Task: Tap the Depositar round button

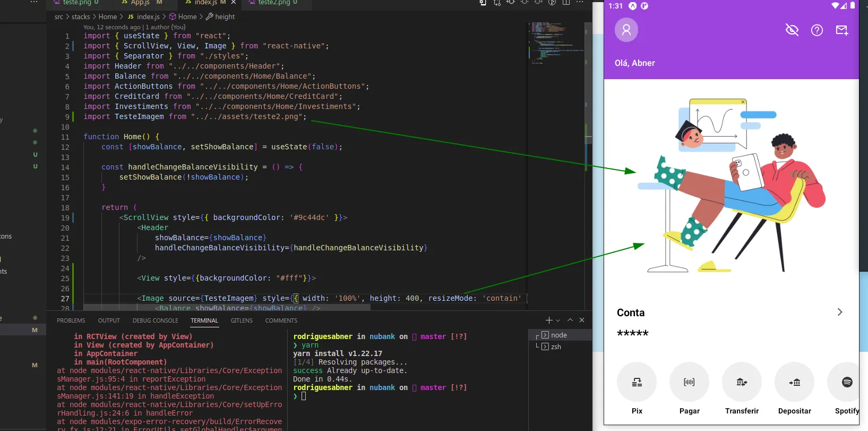Action: pyautogui.click(x=794, y=382)
